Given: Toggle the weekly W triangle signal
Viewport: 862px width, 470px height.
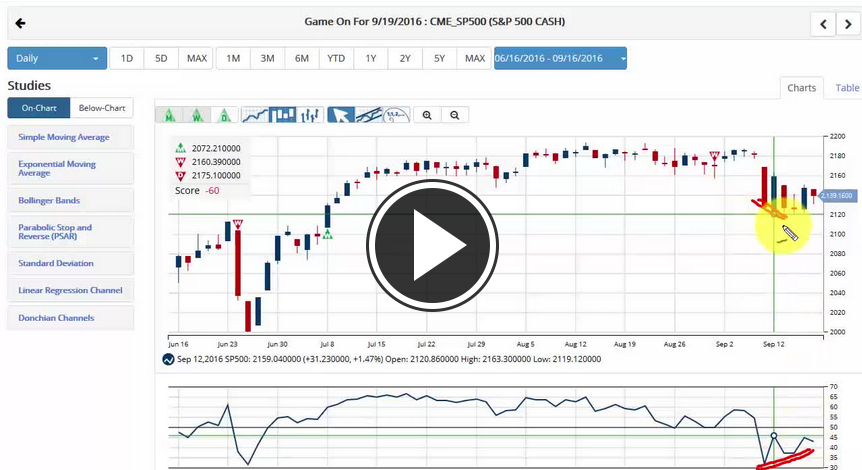Looking at the screenshot, I should click(198, 115).
